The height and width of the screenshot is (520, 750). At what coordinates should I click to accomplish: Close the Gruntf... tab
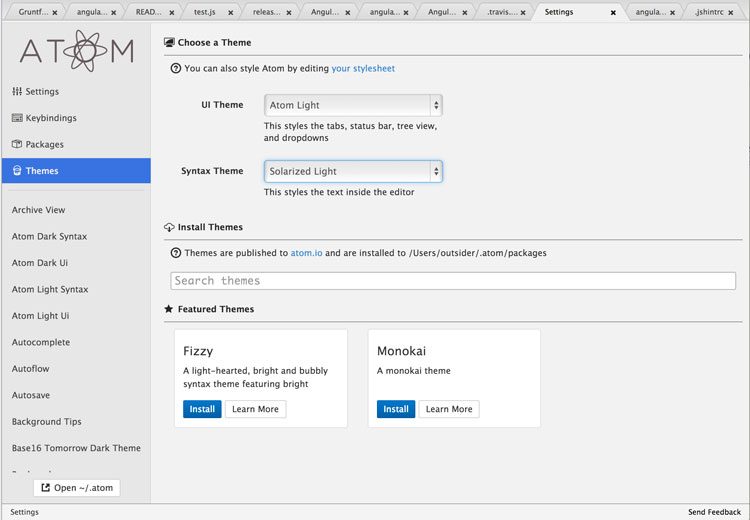(x=55, y=13)
